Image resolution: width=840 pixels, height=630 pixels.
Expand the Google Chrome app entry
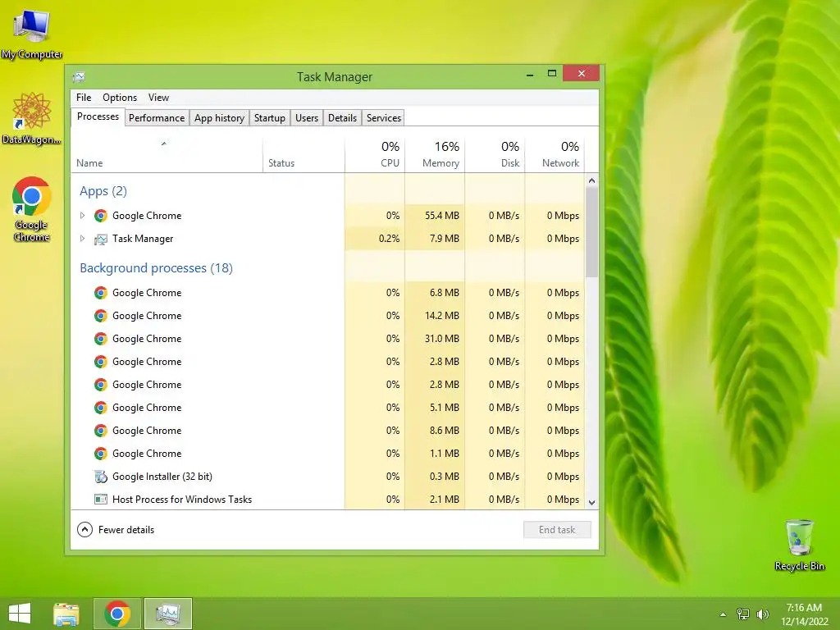pos(82,216)
